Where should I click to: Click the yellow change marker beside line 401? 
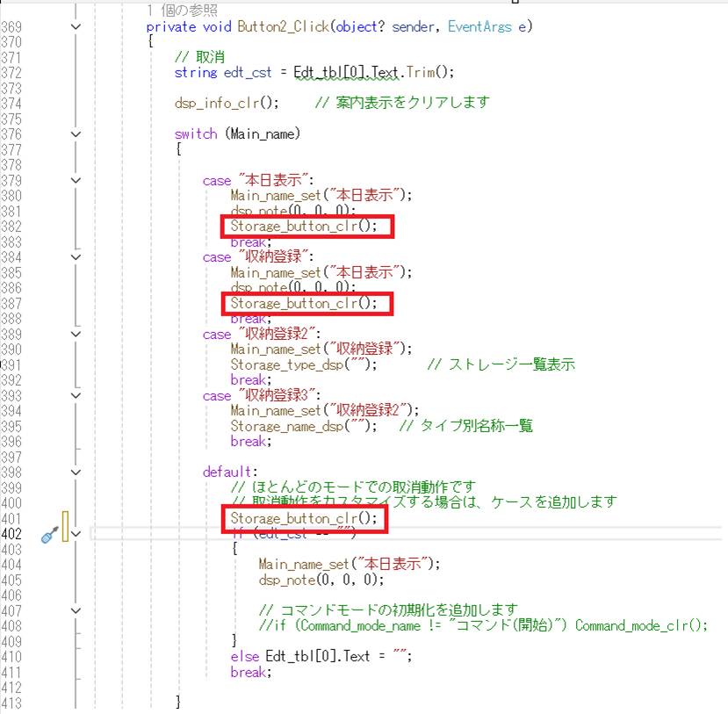pos(65,525)
